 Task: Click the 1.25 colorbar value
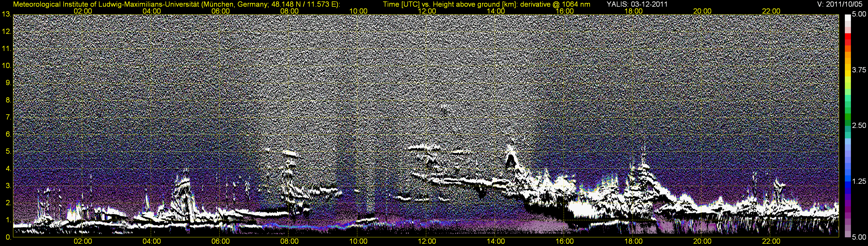tap(859, 181)
